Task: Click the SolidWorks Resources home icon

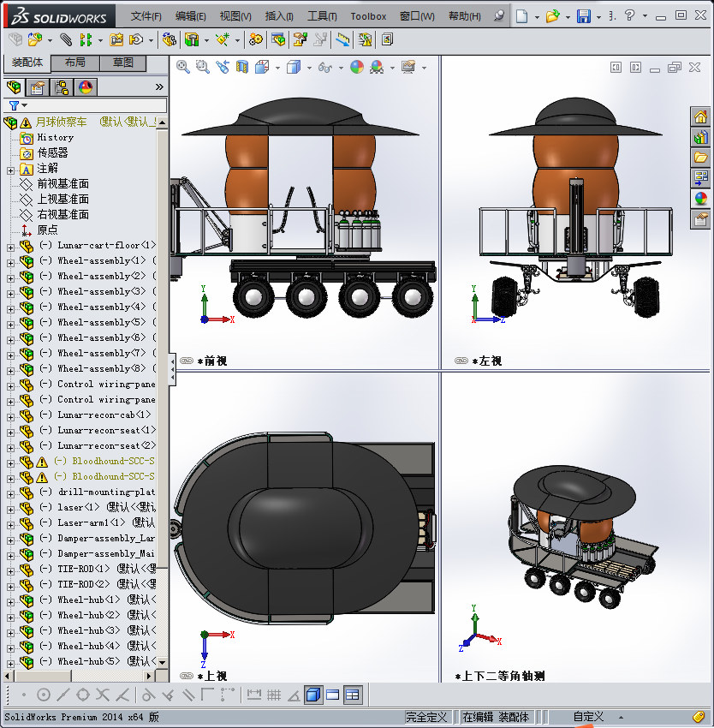Action: [700, 116]
